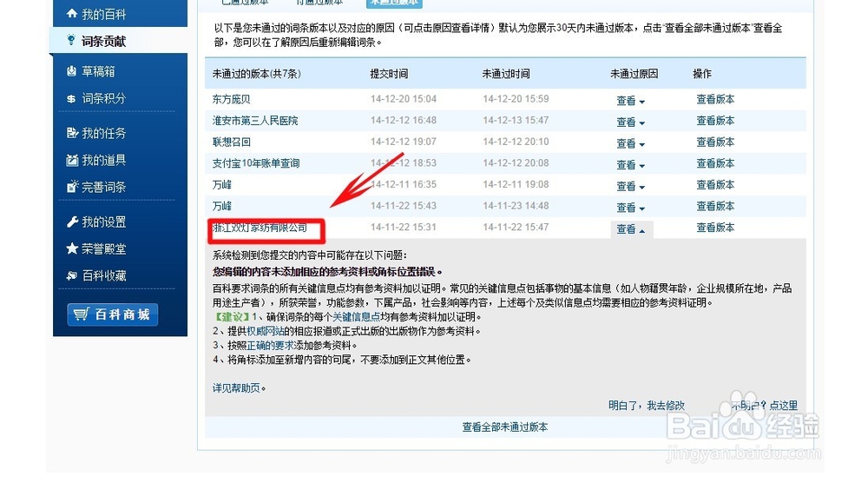Open 浙江双灯家纺有限公司 entry link

(260, 227)
